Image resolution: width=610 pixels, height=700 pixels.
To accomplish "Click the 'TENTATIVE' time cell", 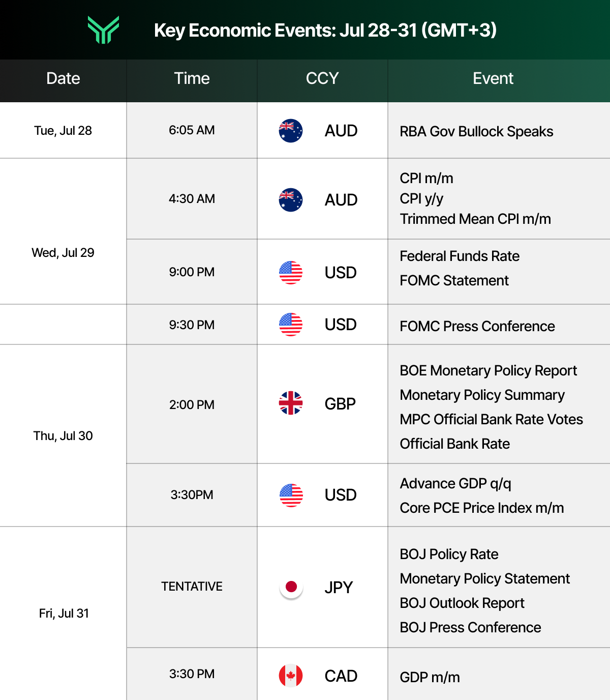I will 192,587.
